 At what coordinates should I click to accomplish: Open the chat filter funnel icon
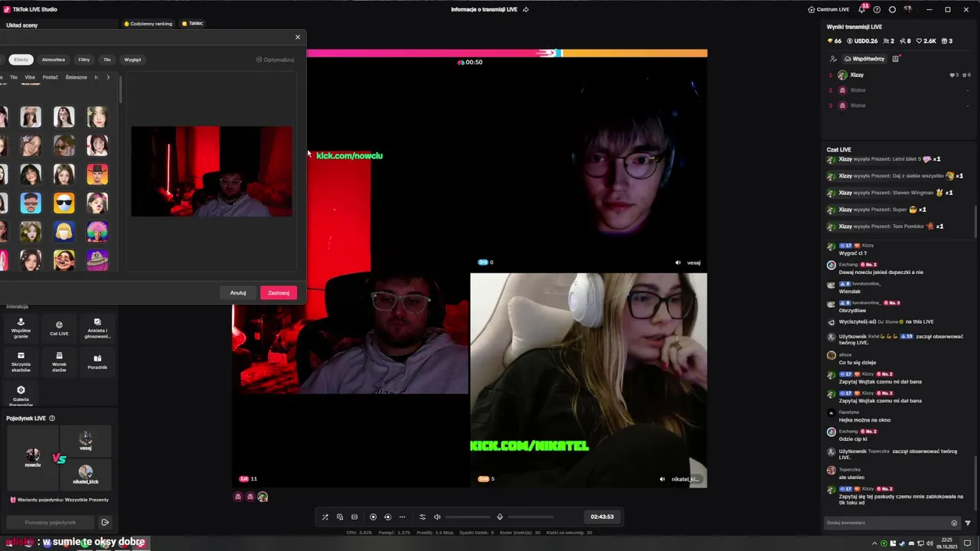pyautogui.click(x=968, y=523)
